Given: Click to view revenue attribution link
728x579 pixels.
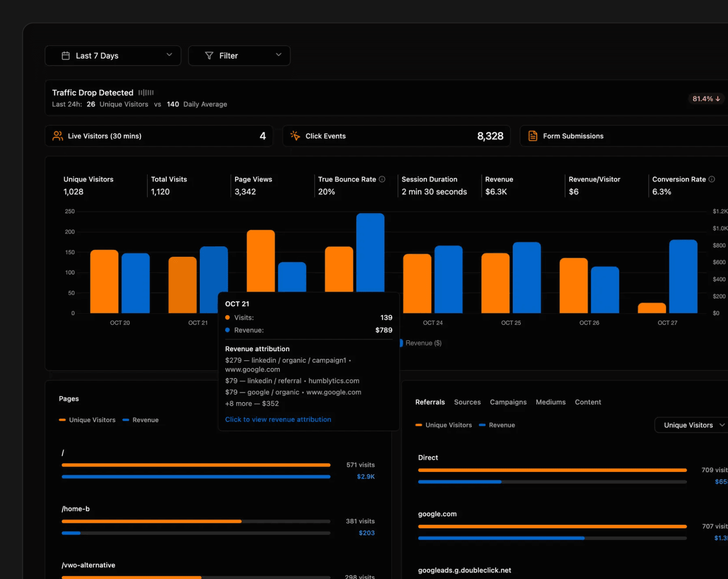Looking at the screenshot, I should 278,419.
